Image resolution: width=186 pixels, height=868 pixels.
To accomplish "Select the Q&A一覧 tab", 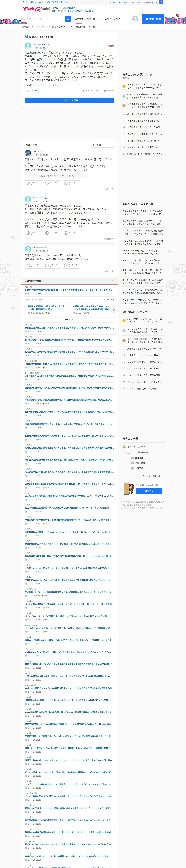I will point(91,19).
